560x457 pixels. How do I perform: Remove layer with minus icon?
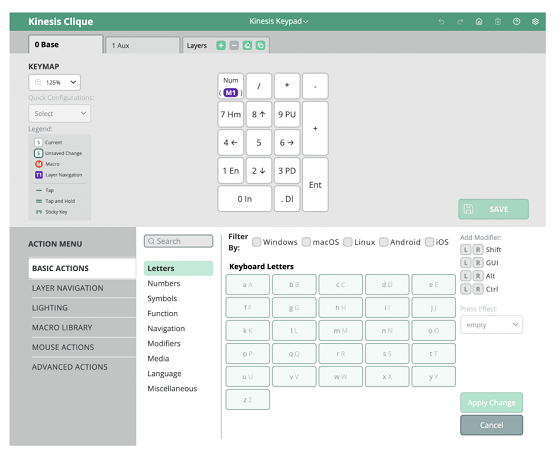pyautogui.click(x=234, y=45)
